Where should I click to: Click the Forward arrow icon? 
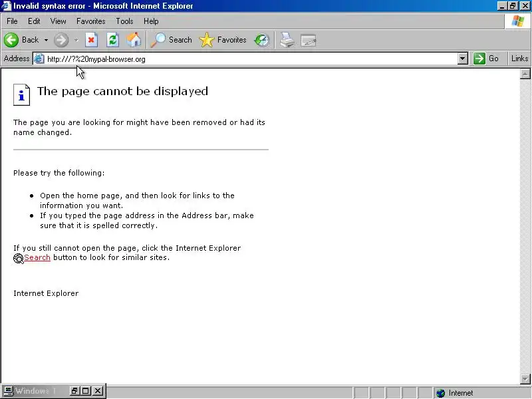(61, 40)
